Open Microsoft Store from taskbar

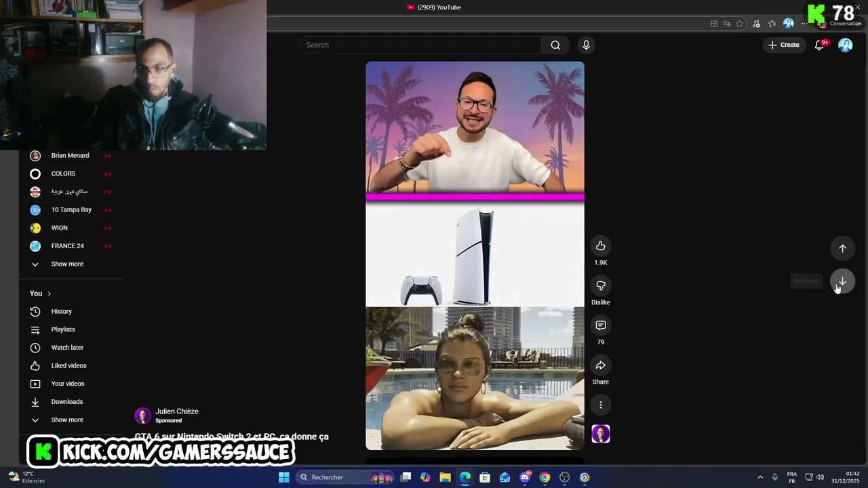(x=485, y=477)
